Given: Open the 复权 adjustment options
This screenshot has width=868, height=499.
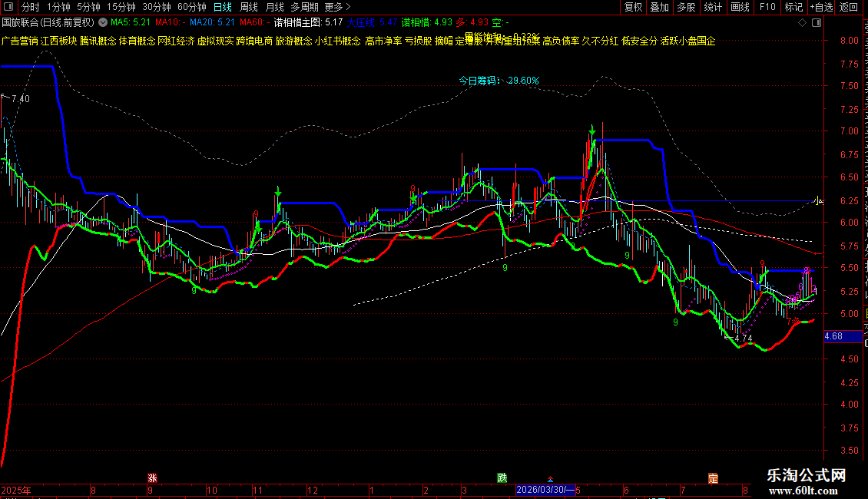Looking at the screenshot, I should click(x=633, y=7).
